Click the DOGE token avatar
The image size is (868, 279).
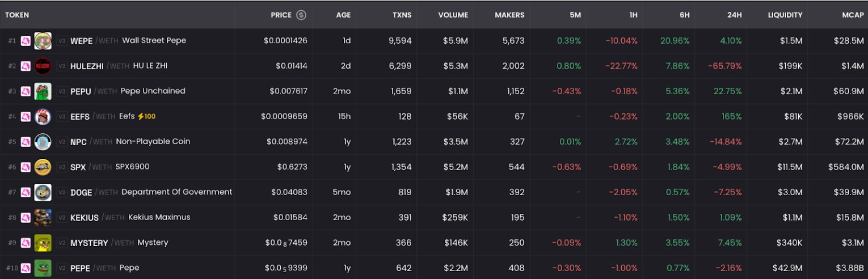[43, 192]
